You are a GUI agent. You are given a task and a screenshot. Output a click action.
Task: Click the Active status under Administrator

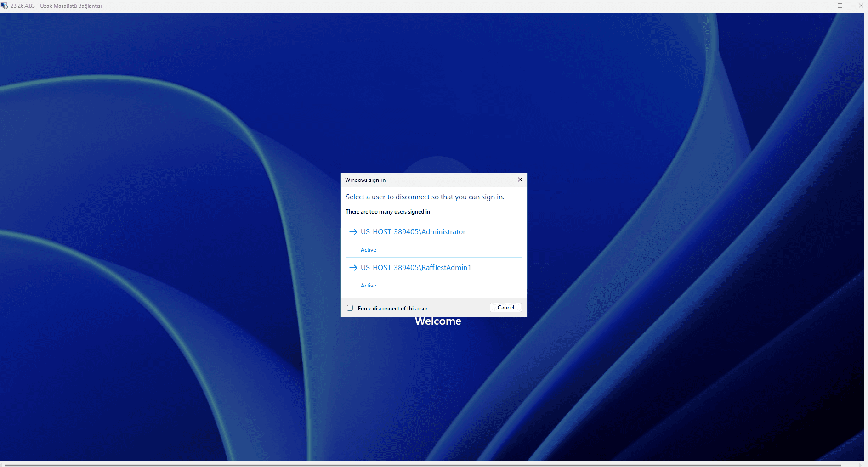click(x=368, y=250)
